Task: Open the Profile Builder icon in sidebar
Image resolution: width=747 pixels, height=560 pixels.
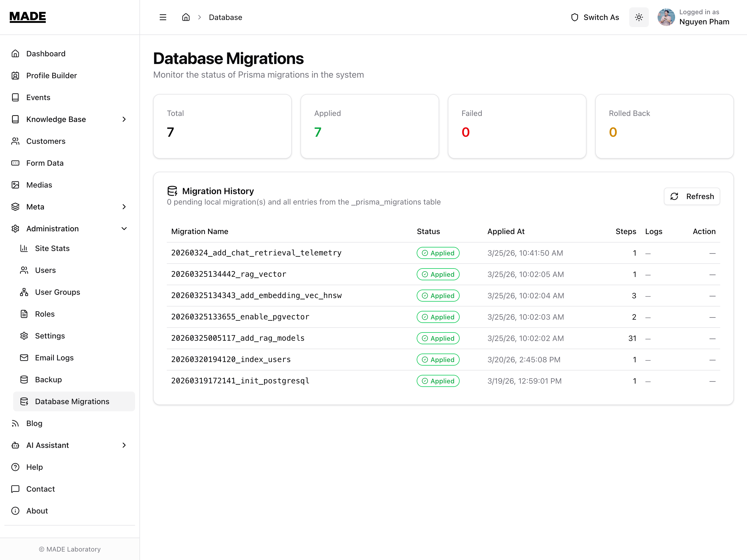Action: click(15, 76)
